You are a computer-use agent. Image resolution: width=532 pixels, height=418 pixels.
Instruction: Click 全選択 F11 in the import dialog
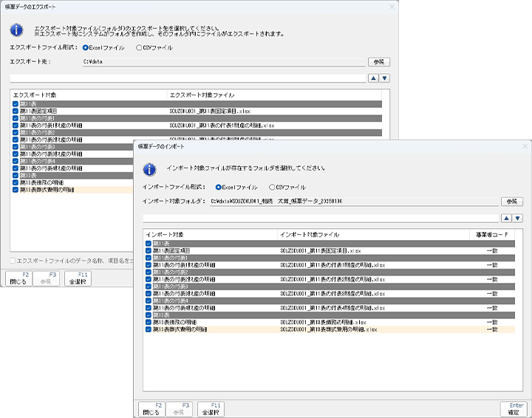click(x=211, y=408)
